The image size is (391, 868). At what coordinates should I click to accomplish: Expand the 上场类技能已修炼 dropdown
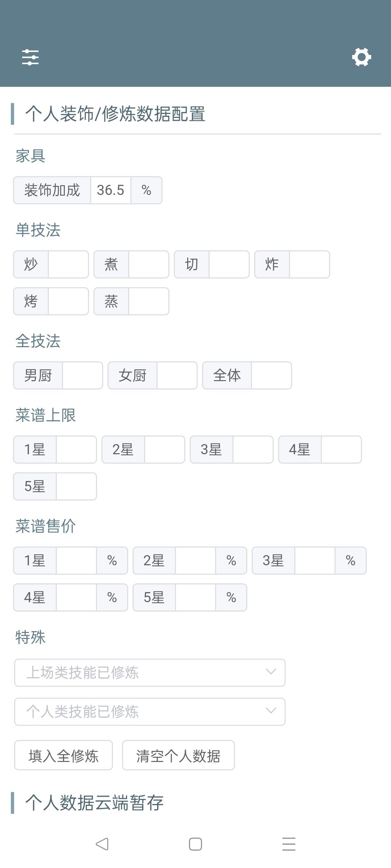[150, 673]
